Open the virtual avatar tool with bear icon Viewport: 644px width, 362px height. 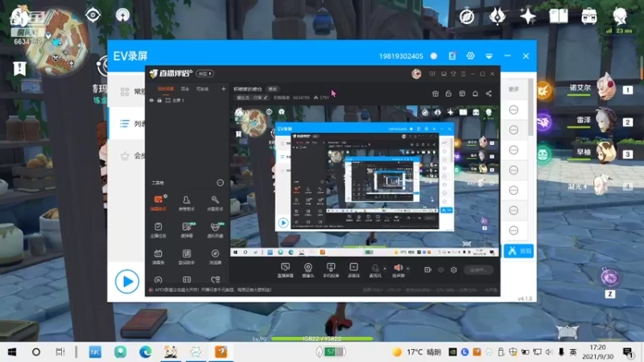tap(215, 230)
